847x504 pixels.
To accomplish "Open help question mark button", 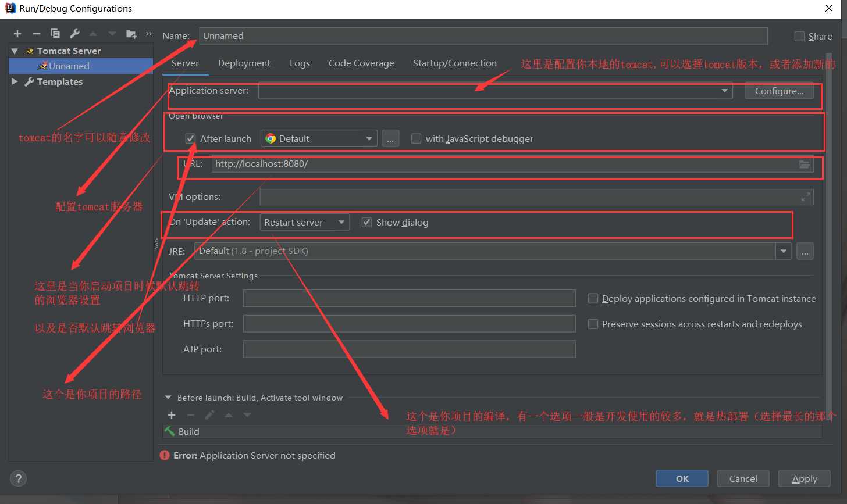I will (x=19, y=479).
